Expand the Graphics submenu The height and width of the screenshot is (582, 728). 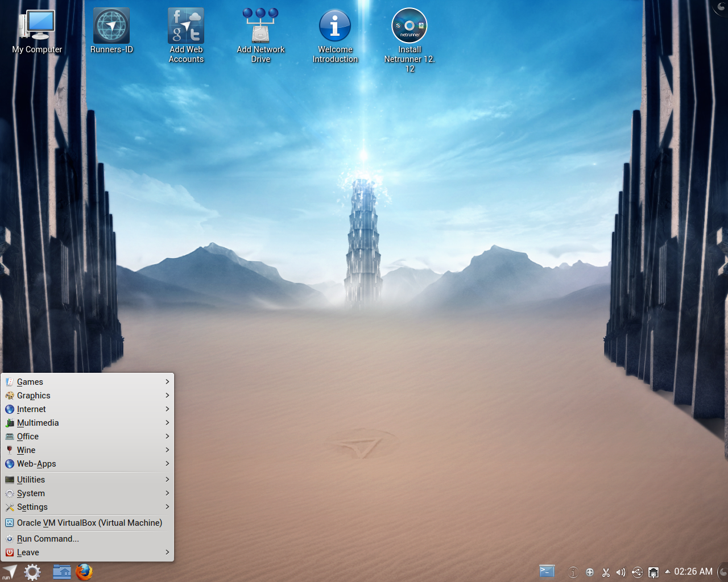(88, 396)
